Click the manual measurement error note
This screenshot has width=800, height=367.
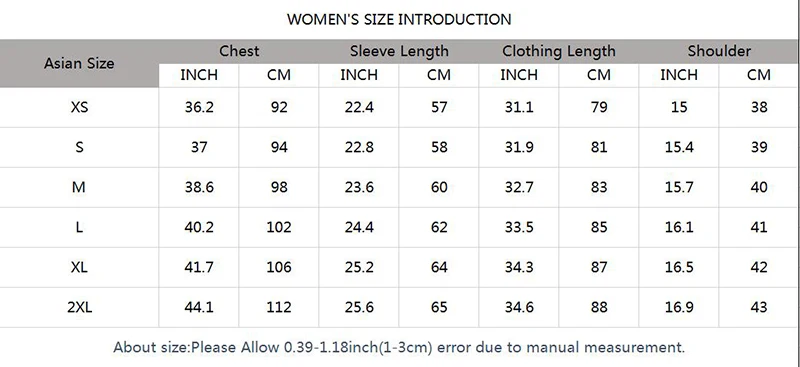399,348
